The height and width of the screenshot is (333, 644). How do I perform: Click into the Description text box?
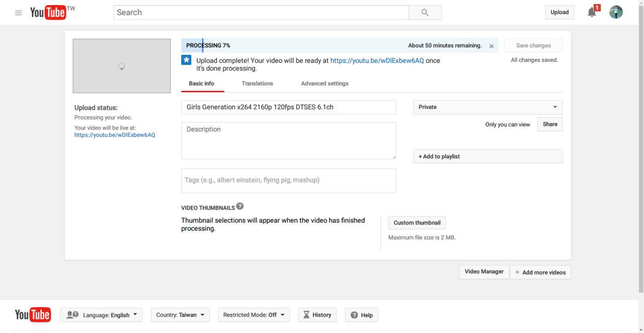click(x=288, y=141)
